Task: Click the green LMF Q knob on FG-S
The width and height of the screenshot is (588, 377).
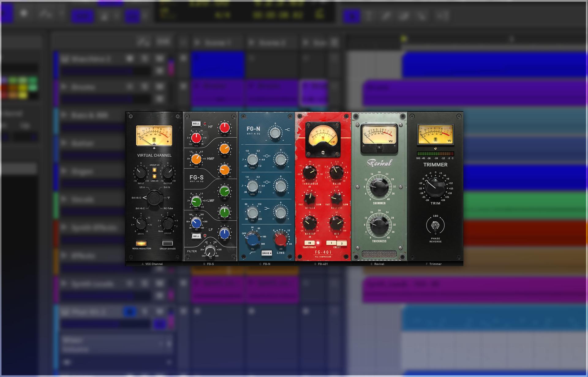Action: click(224, 212)
